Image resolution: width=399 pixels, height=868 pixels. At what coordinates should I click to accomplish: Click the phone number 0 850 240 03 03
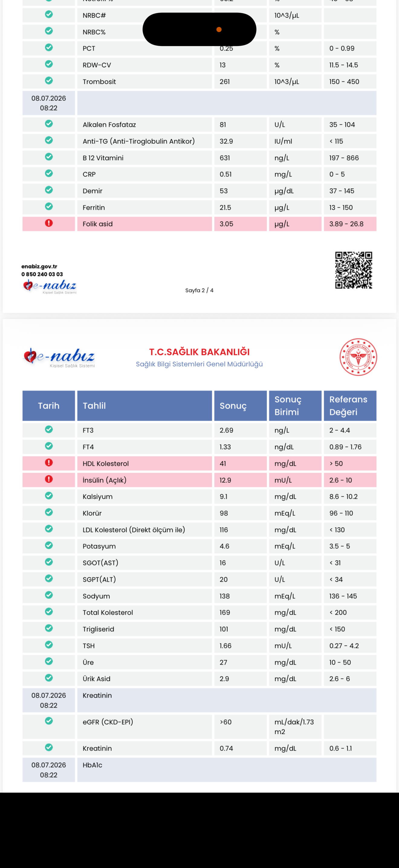[x=42, y=274]
